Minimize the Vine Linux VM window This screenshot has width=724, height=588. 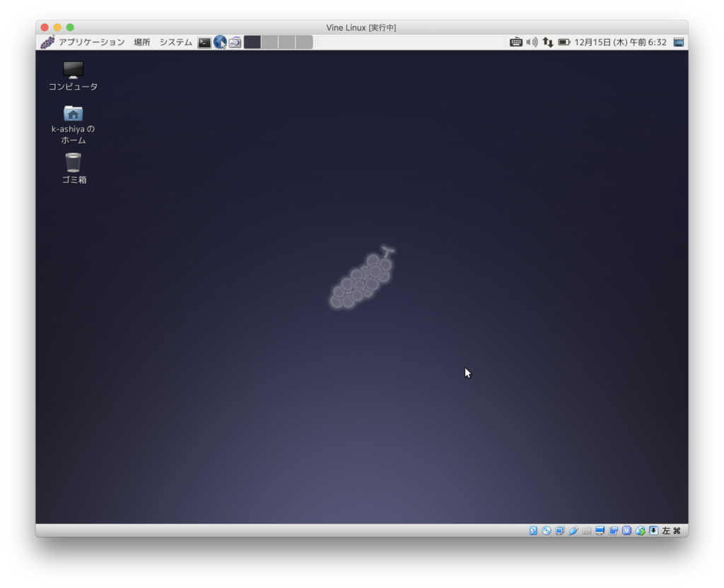pyautogui.click(x=57, y=28)
